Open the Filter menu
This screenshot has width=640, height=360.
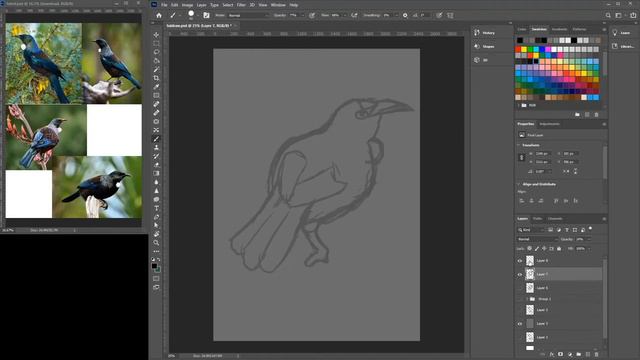click(x=241, y=5)
